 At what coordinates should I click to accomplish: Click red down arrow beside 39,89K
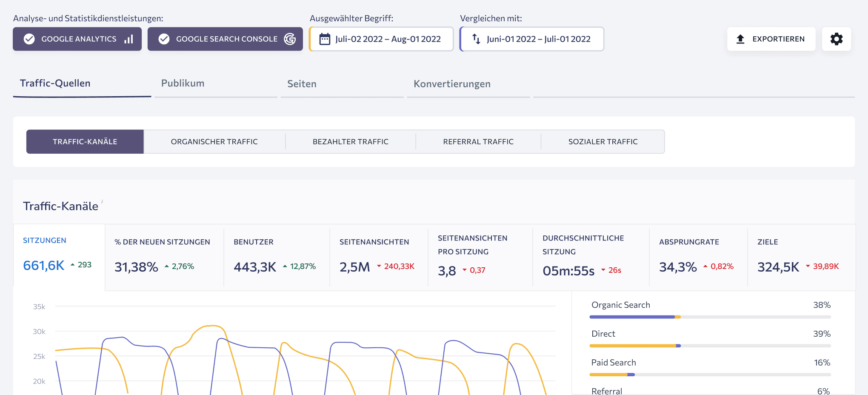(808, 266)
